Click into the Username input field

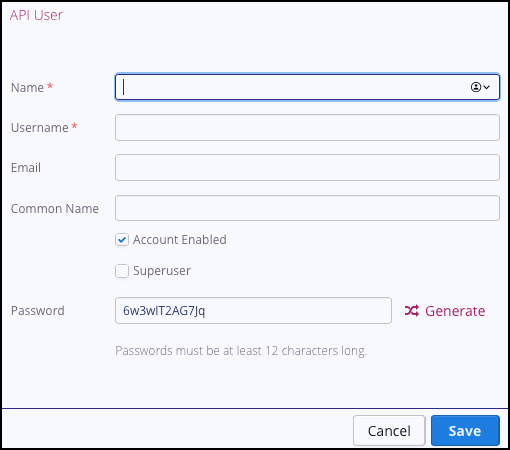click(x=307, y=127)
